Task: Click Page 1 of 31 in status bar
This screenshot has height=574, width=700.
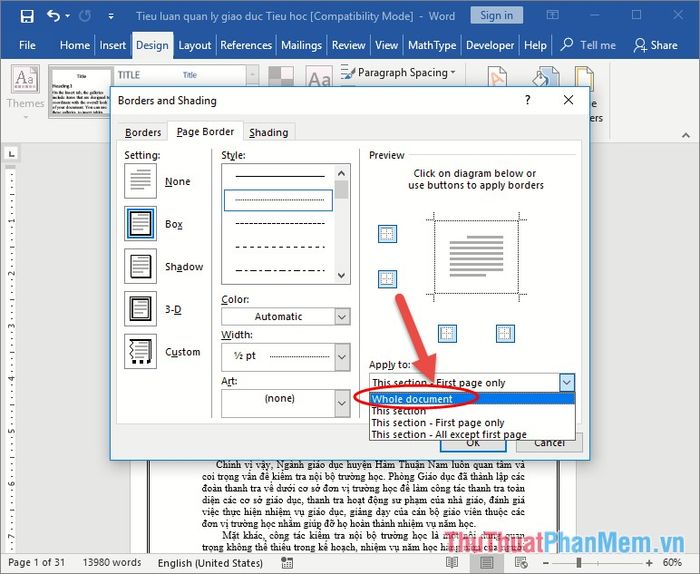Action: 37,562
